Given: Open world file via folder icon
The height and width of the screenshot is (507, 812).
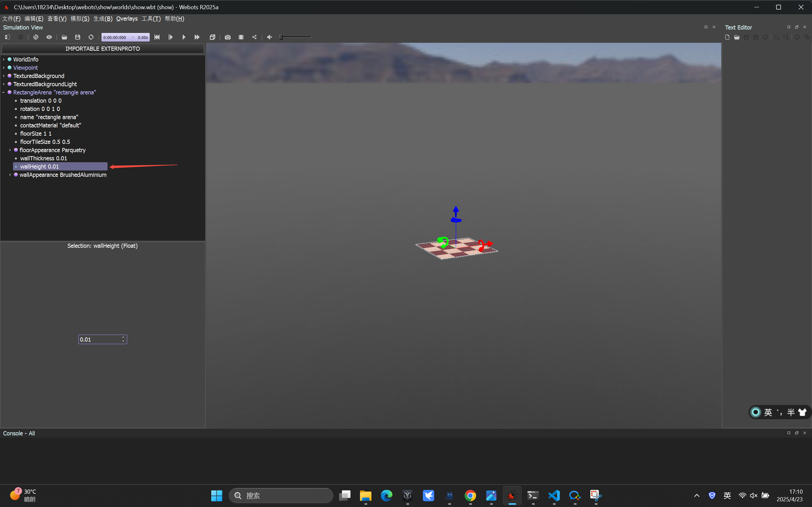Looking at the screenshot, I should [64, 37].
